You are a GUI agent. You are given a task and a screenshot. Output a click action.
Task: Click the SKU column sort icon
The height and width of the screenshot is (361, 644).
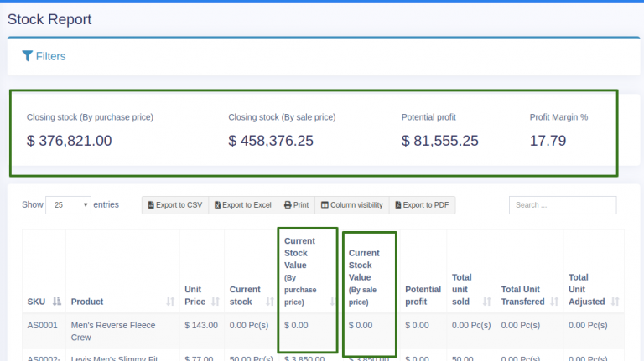[x=57, y=302]
